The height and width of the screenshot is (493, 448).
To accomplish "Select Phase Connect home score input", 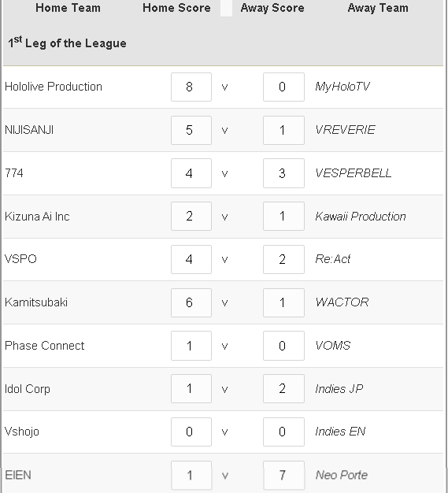I will (191, 346).
